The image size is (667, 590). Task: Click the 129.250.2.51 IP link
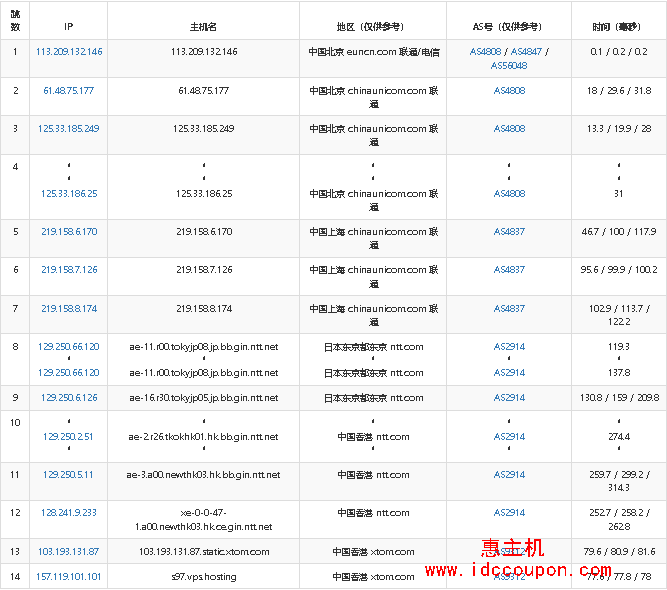[x=69, y=436]
